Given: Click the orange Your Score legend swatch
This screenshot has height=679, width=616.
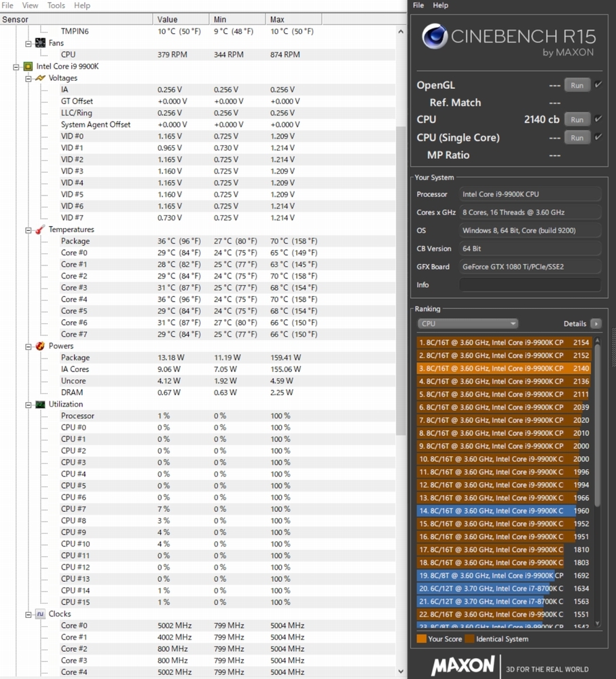Looking at the screenshot, I should (422, 639).
